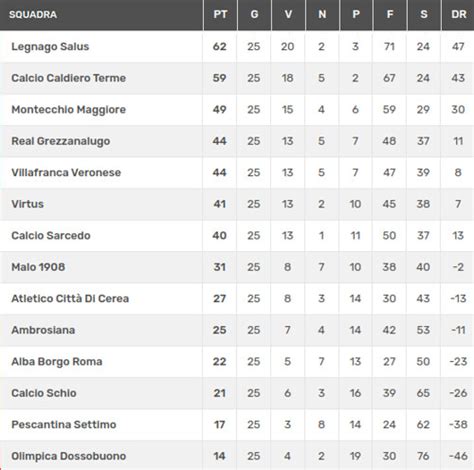Click Pescantina Settimo team name
This screenshot has width=474, height=470.
(64, 424)
